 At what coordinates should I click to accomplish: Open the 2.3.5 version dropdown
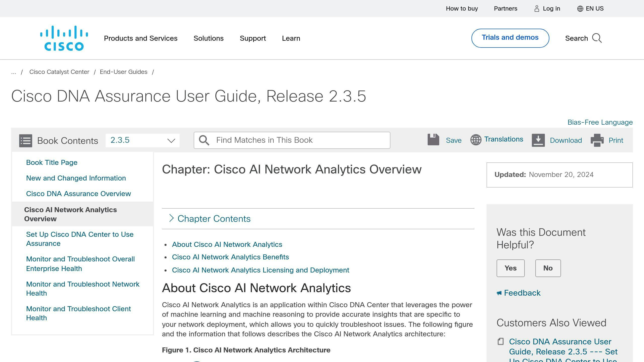click(142, 140)
